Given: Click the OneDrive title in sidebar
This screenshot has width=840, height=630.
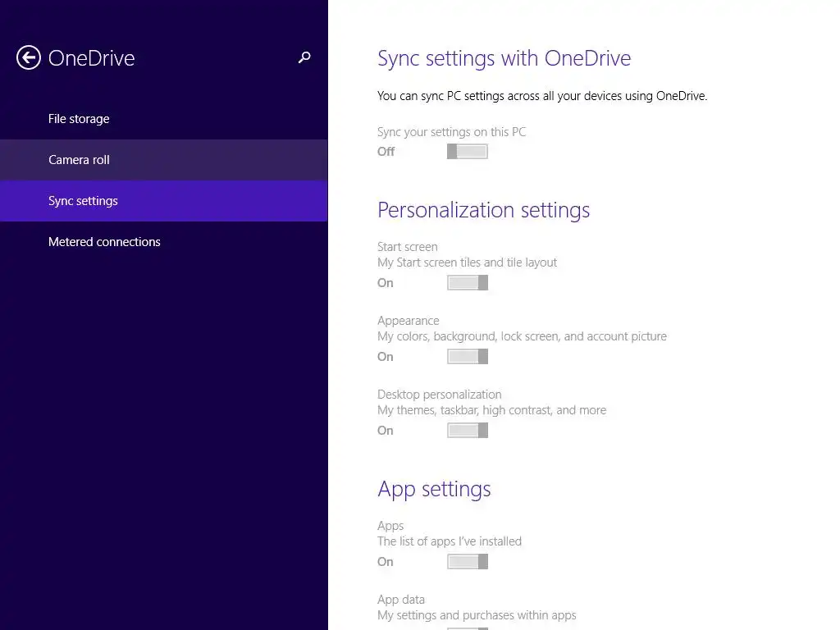Looking at the screenshot, I should (x=92, y=58).
